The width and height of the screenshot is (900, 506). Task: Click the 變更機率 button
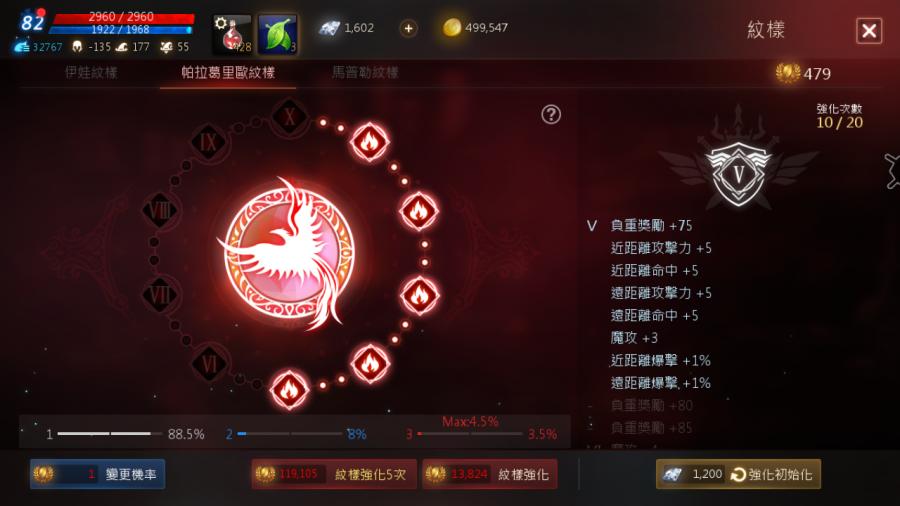(x=98, y=474)
